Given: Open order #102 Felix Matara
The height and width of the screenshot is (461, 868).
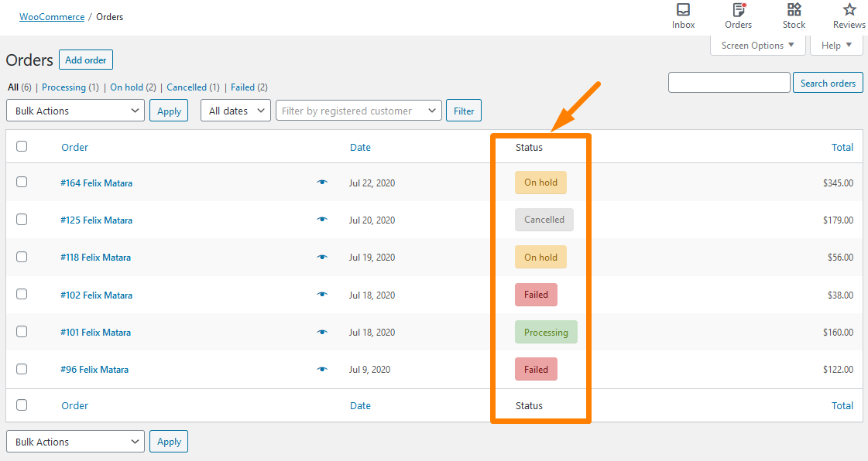Looking at the screenshot, I should 96,295.
